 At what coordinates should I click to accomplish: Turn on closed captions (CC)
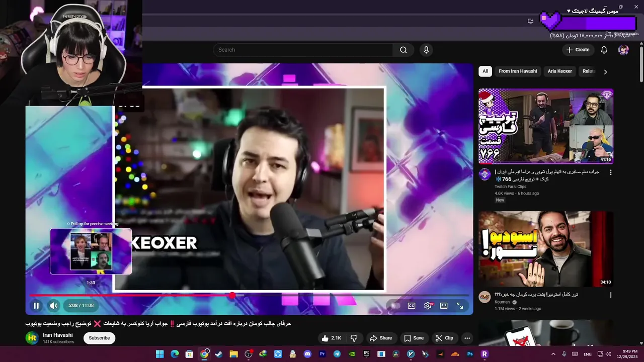(412, 306)
